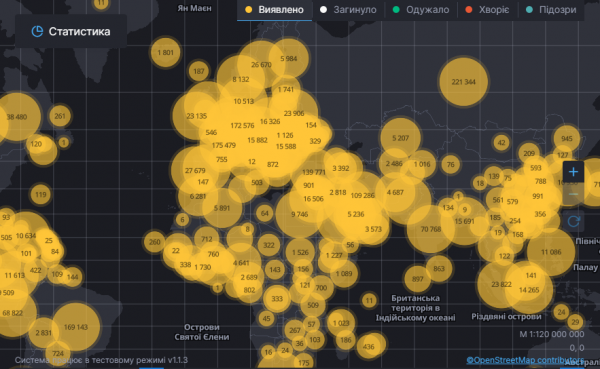
Task: Switch to the Одужало tab
Action: (421, 10)
